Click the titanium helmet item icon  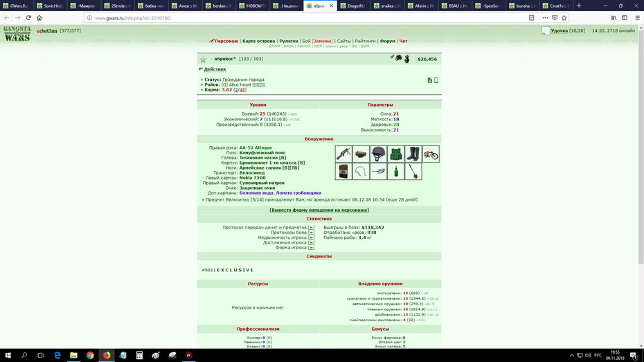378,154
